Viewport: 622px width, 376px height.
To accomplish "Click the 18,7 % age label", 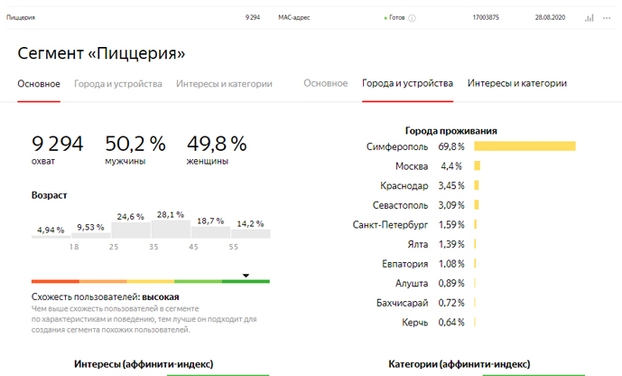I will pyautogui.click(x=210, y=221).
